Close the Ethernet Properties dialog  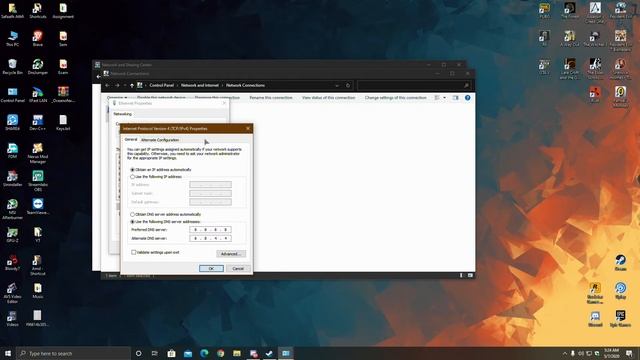[x=224, y=103]
